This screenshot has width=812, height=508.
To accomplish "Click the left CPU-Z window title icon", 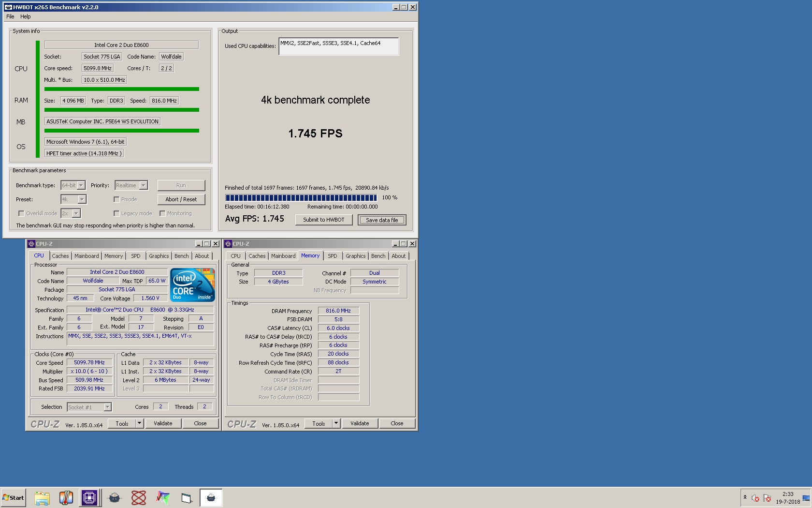I will (x=31, y=244).
